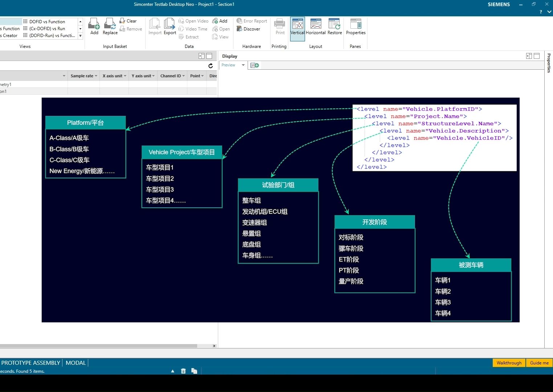Click the trash icon in status bar

(183, 371)
